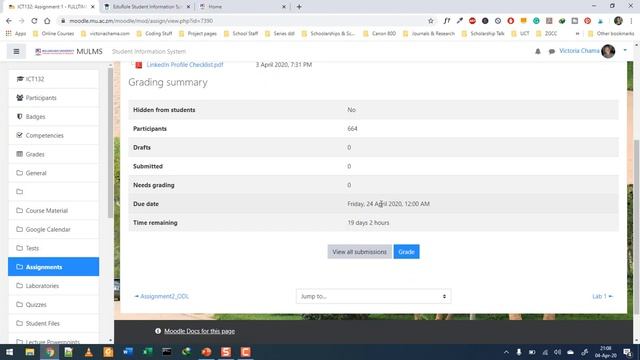Open the notifications bell
640x360 pixels.
click(538, 51)
